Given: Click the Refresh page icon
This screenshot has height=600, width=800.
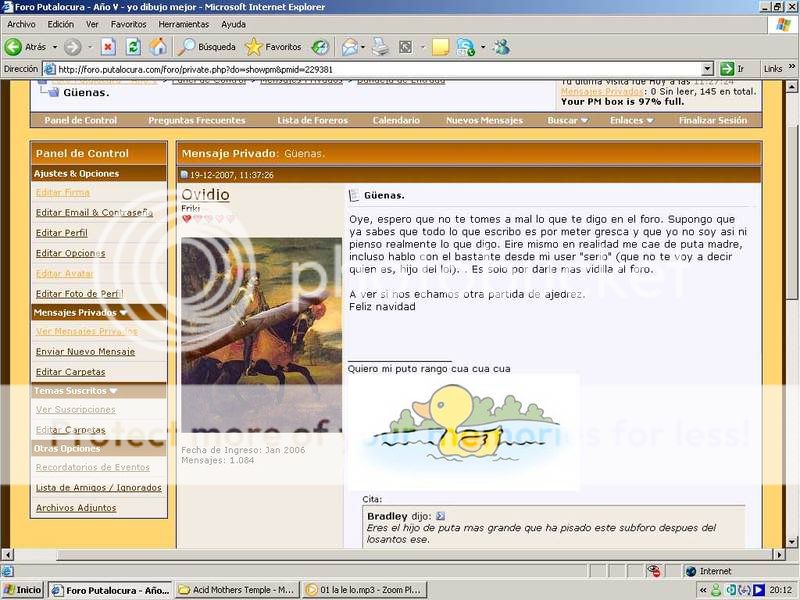Looking at the screenshot, I should [x=133, y=47].
